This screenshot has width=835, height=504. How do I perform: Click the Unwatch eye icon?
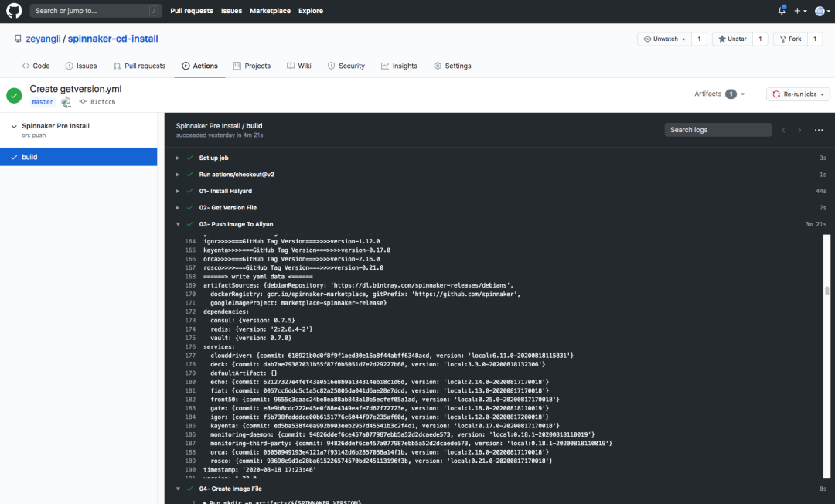tap(647, 39)
